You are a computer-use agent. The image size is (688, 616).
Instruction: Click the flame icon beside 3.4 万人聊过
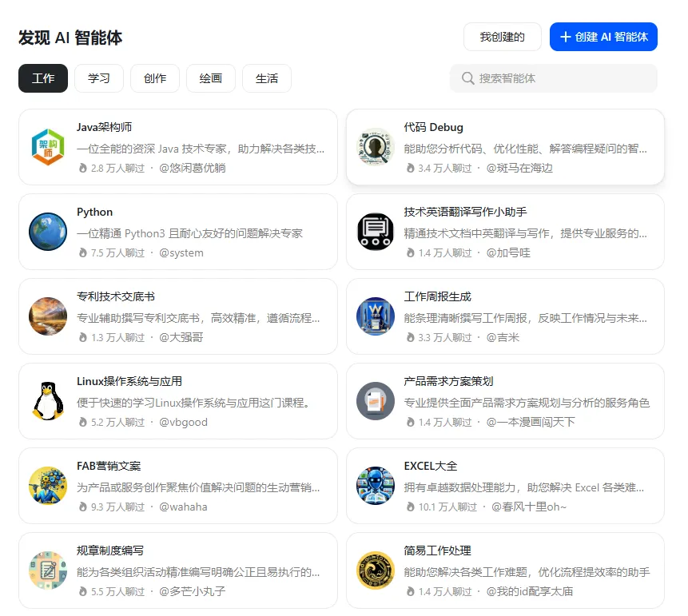pyautogui.click(x=410, y=168)
